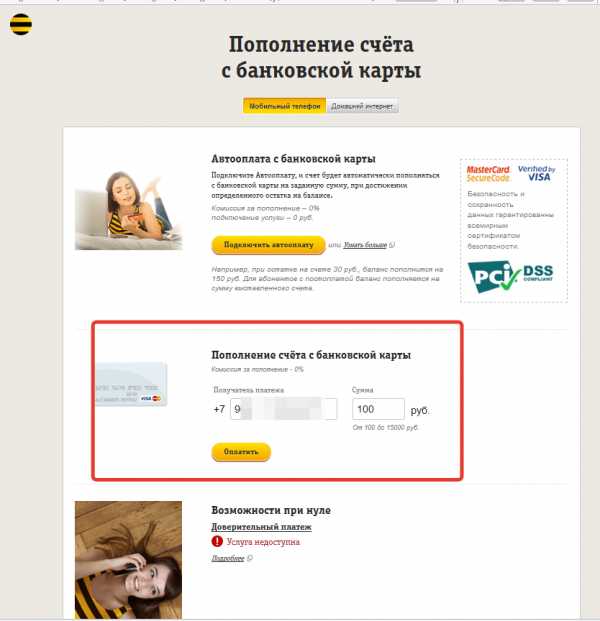The image size is (600, 621).
Task: Click the Verified by VISA logo
Action: click(x=537, y=173)
